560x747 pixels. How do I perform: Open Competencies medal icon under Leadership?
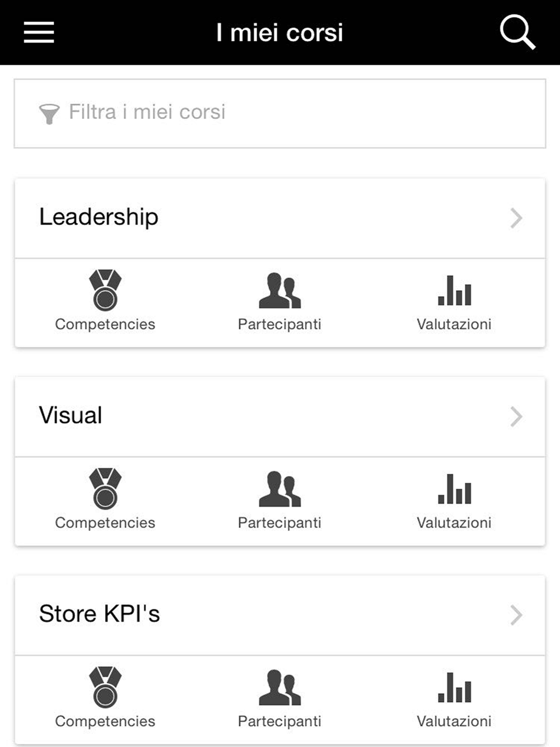tap(105, 290)
